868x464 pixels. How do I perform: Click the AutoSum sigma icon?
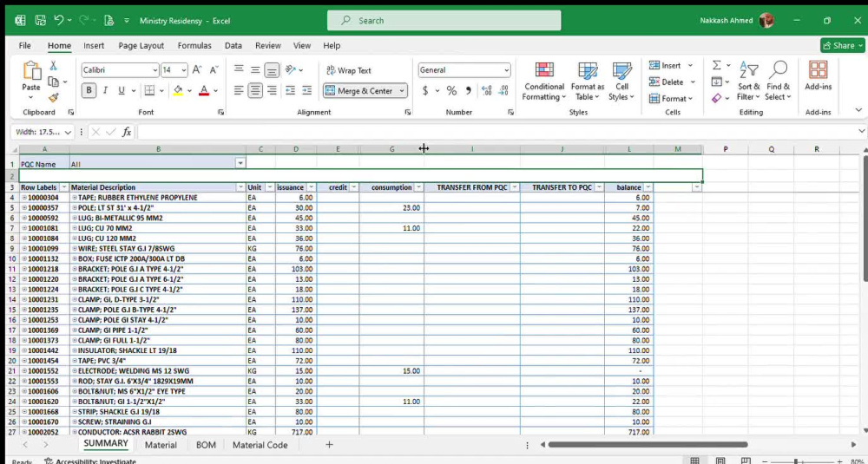point(716,65)
